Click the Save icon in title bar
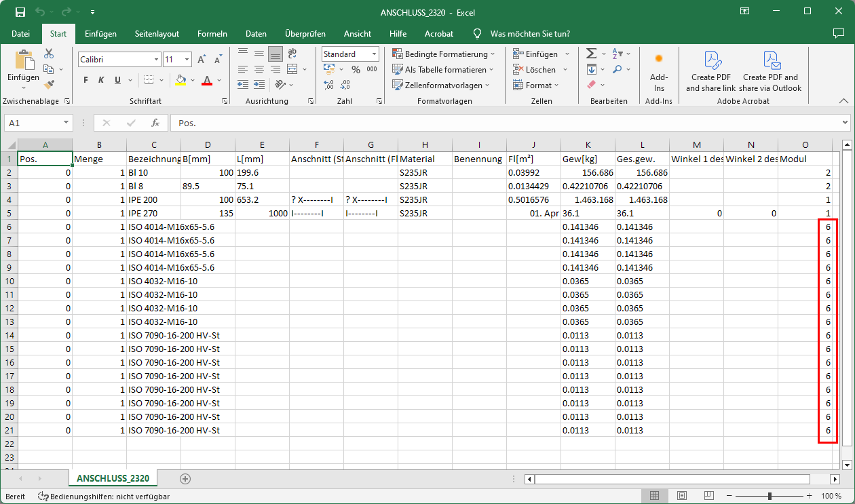Image resolution: width=855 pixels, height=504 pixels. (20, 12)
